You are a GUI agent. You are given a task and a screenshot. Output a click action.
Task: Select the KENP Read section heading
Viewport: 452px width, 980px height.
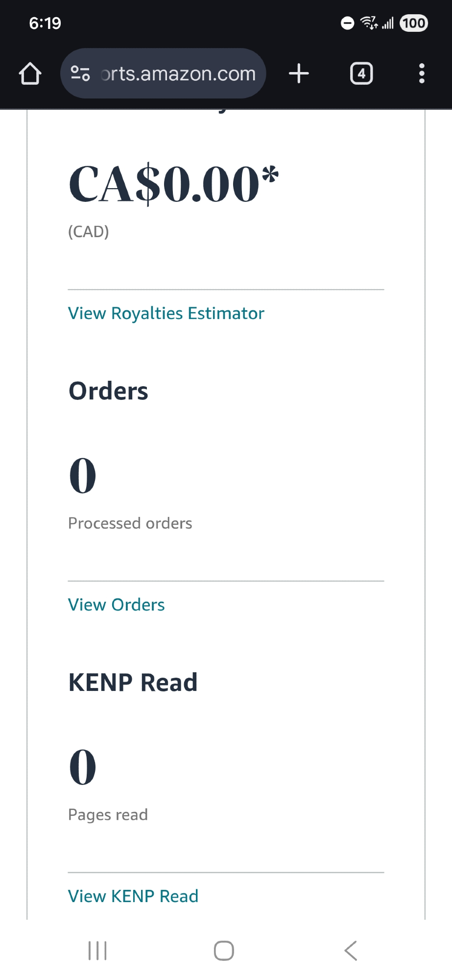133,682
